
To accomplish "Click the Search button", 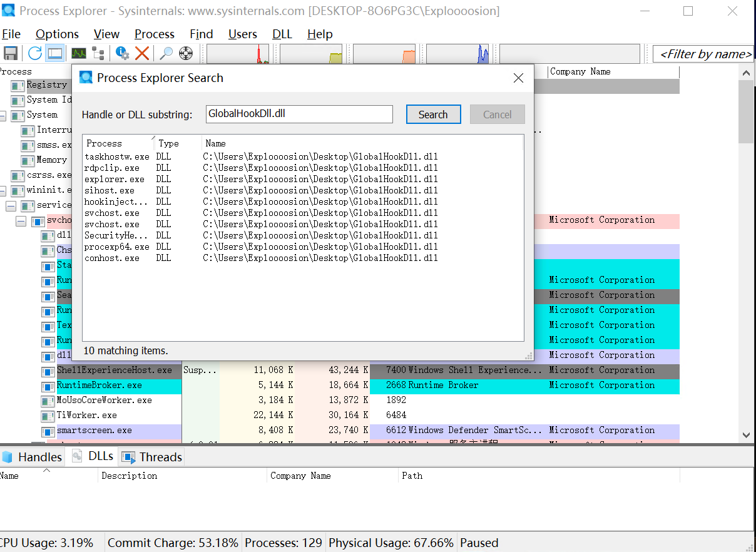I will tap(433, 114).
